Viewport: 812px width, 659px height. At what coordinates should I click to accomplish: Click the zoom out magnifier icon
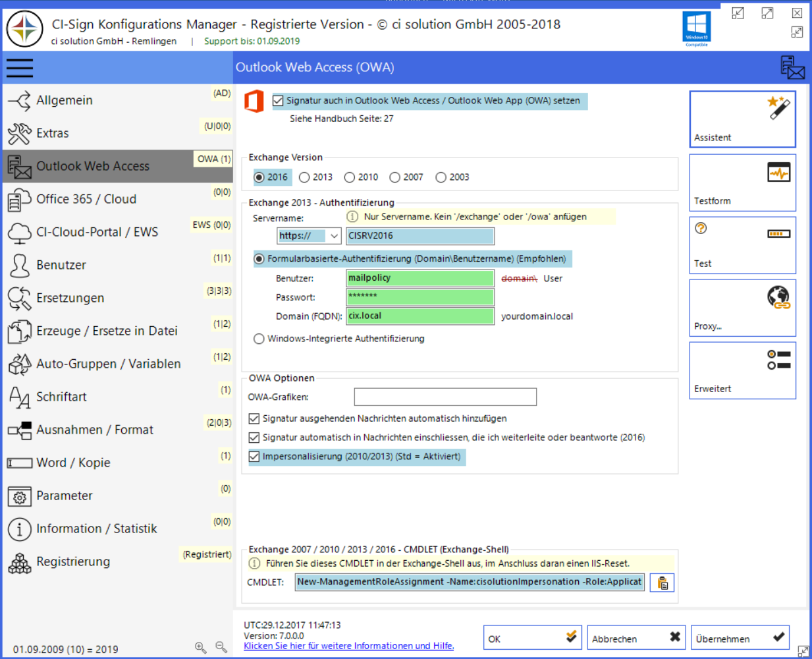[221, 648]
